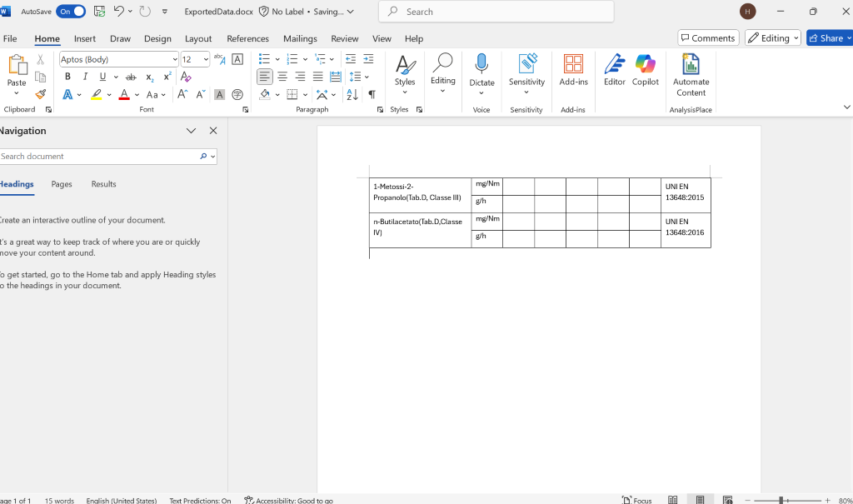Open Add-ins gallery
The height and width of the screenshot is (504, 853).
[573, 70]
